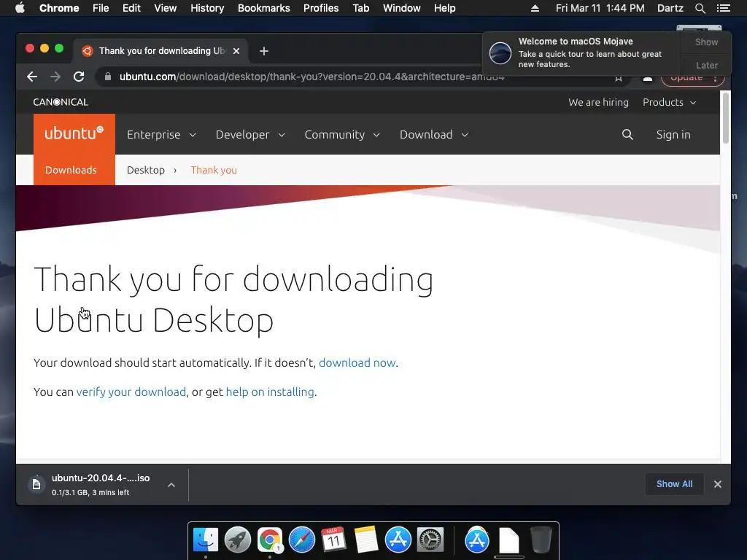Open a new tab with the plus icon

click(264, 51)
